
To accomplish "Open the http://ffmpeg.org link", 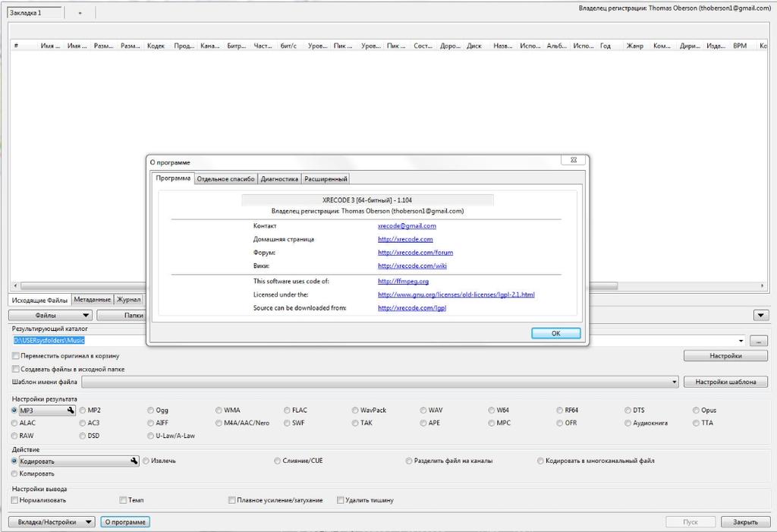I will tap(403, 282).
